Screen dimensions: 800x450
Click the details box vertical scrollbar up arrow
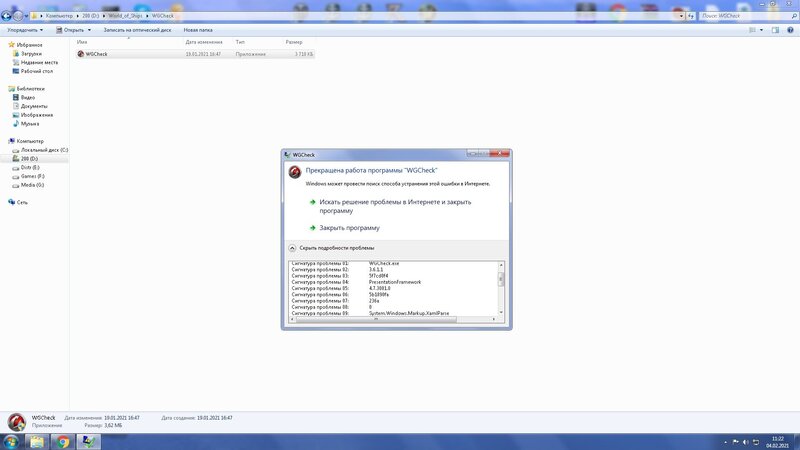pyautogui.click(x=501, y=265)
